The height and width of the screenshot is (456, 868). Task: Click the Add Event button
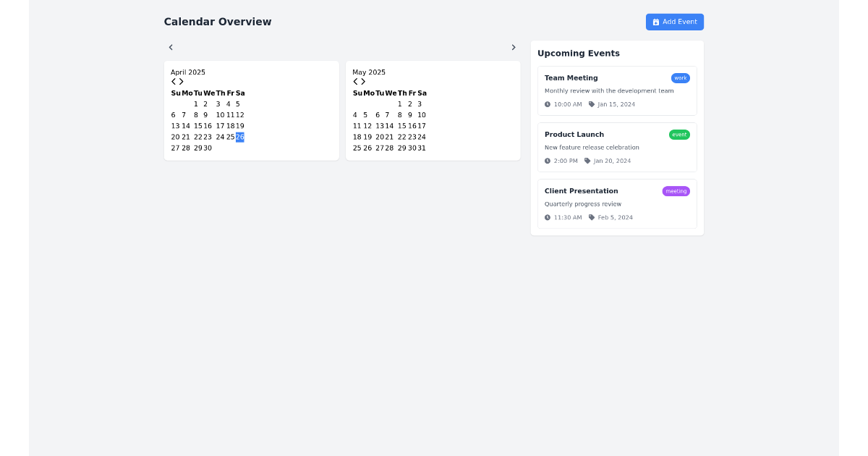point(674,22)
